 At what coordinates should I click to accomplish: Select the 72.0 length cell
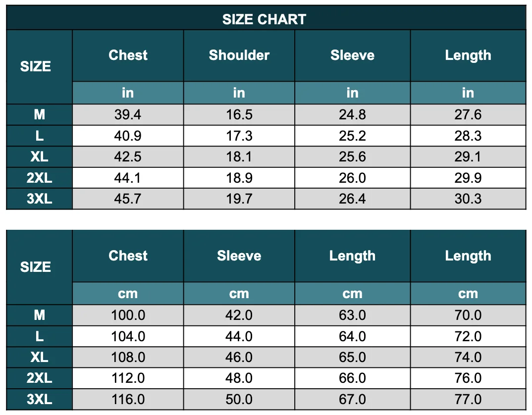click(468, 336)
